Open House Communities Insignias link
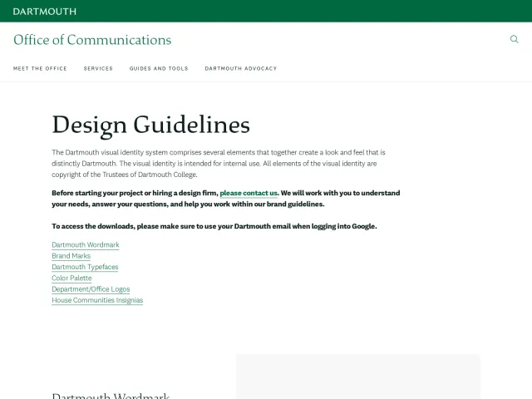The width and height of the screenshot is (532, 399). 97,300
